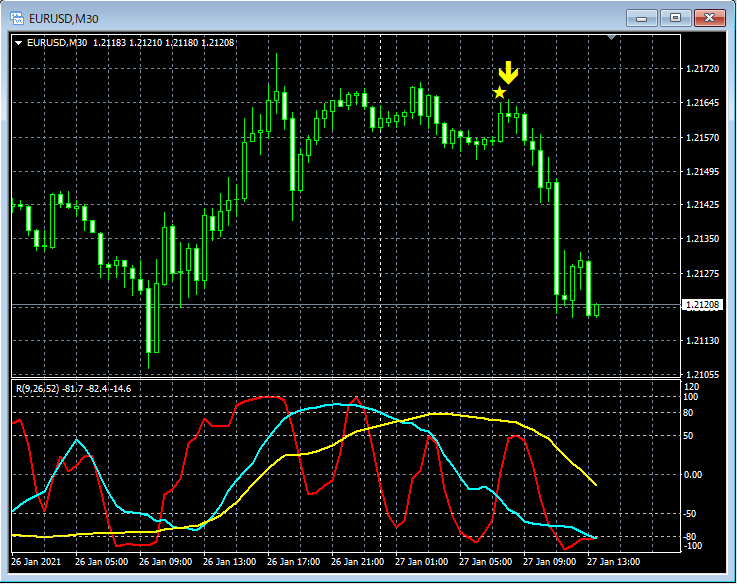Click the EURUSD,M30 chart window icon
Screen dimensions: 738x584
(x=17, y=18)
